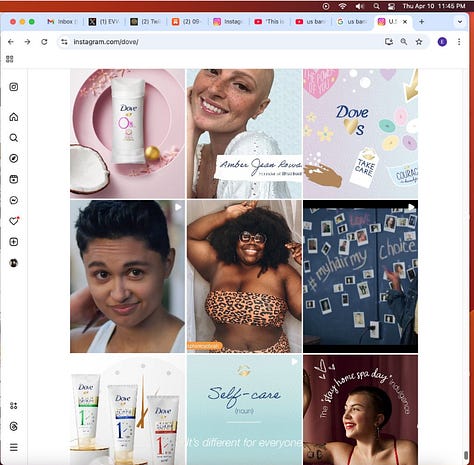The image size is (474, 465).
Task: Open the three Dove tubes post
Action: [x=127, y=410]
